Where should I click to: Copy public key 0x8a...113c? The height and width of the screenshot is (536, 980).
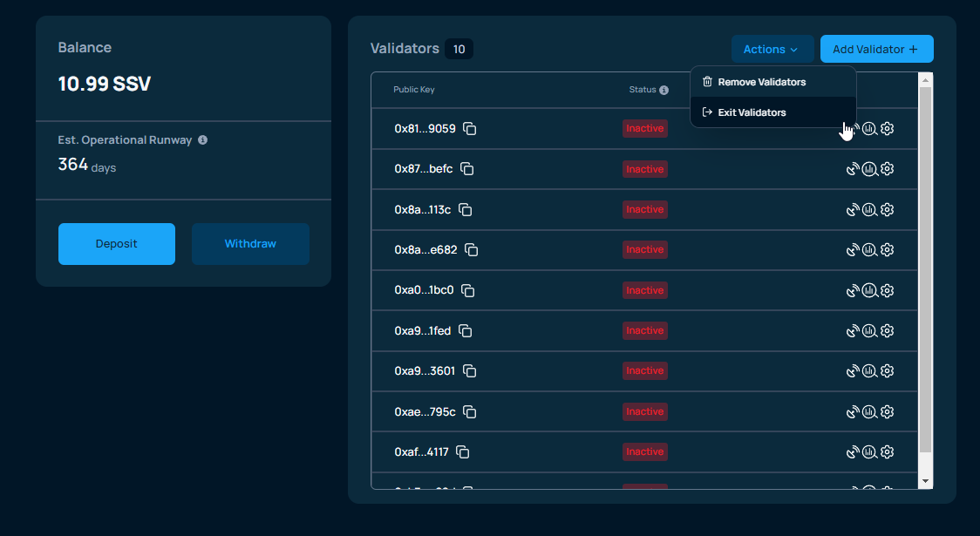coord(465,209)
